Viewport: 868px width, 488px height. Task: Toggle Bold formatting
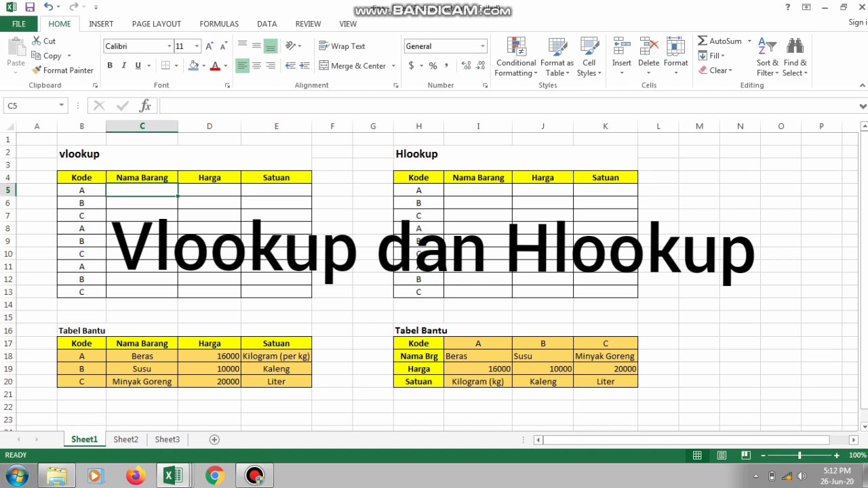coord(110,66)
